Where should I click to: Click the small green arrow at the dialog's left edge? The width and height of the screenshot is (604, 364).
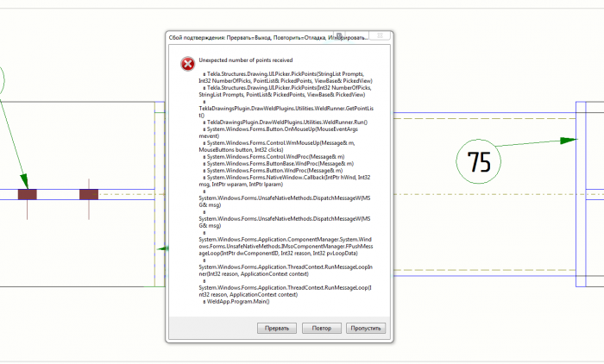tap(162, 248)
